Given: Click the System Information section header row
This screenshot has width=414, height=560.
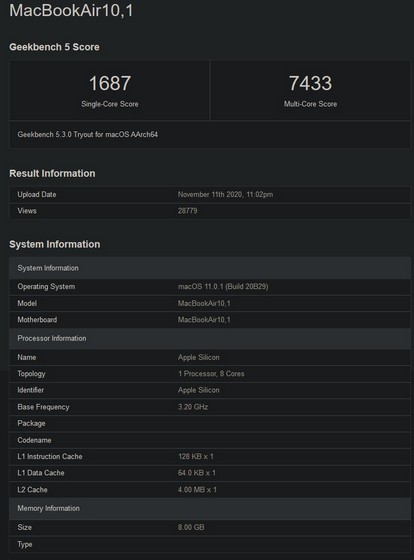Looking at the screenshot, I should point(210,268).
